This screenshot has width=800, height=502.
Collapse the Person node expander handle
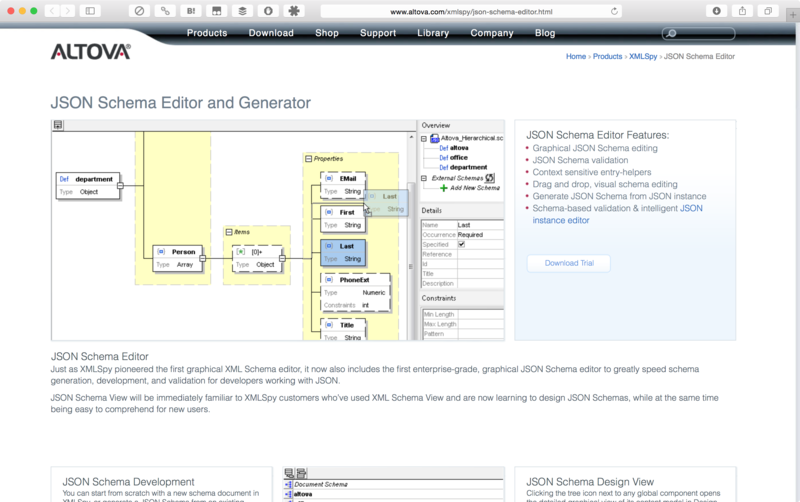coord(203,258)
